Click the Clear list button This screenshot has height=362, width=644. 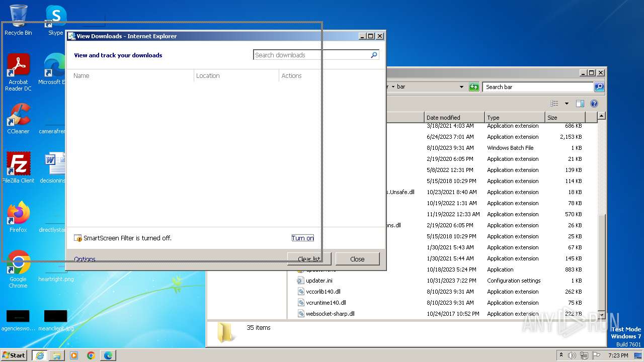(x=309, y=259)
